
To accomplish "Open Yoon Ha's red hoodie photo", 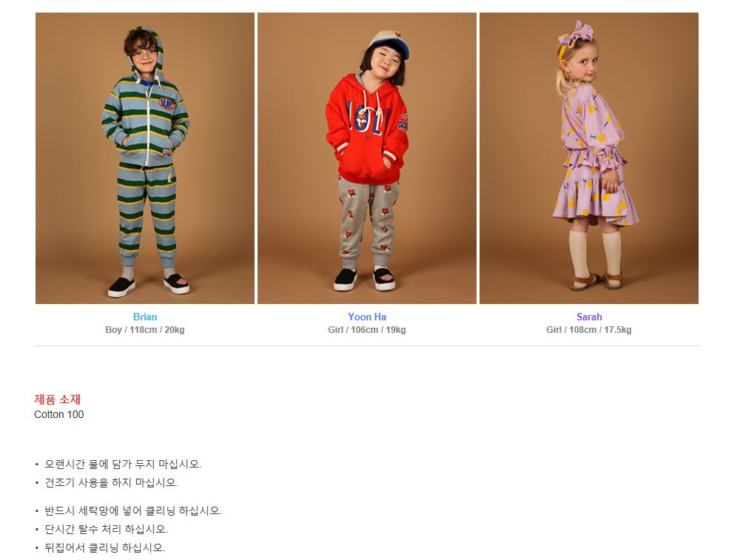I will pos(367,158).
